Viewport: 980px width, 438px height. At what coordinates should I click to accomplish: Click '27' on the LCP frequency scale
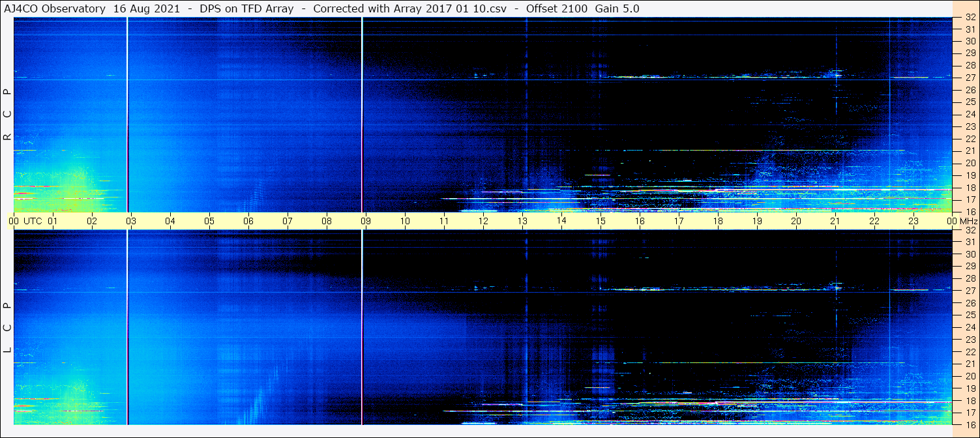coord(970,291)
